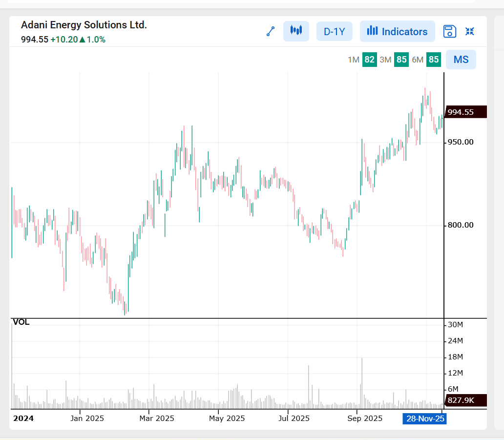Switch chart style with candlestick icon
Screen dimensions: 504x440
(x=296, y=31)
